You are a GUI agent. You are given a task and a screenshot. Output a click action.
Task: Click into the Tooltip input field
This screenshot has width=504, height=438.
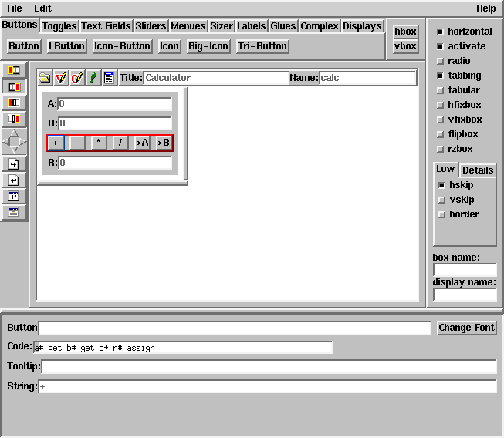pos(269,367)
